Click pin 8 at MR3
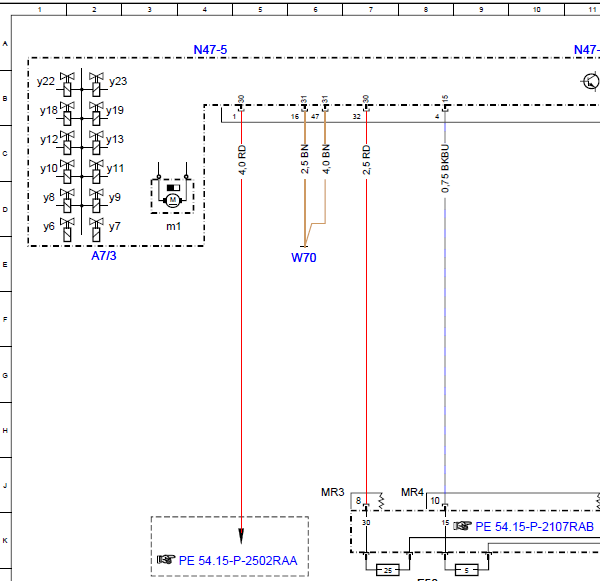This screenshot has height=581, width=600. 358,500
